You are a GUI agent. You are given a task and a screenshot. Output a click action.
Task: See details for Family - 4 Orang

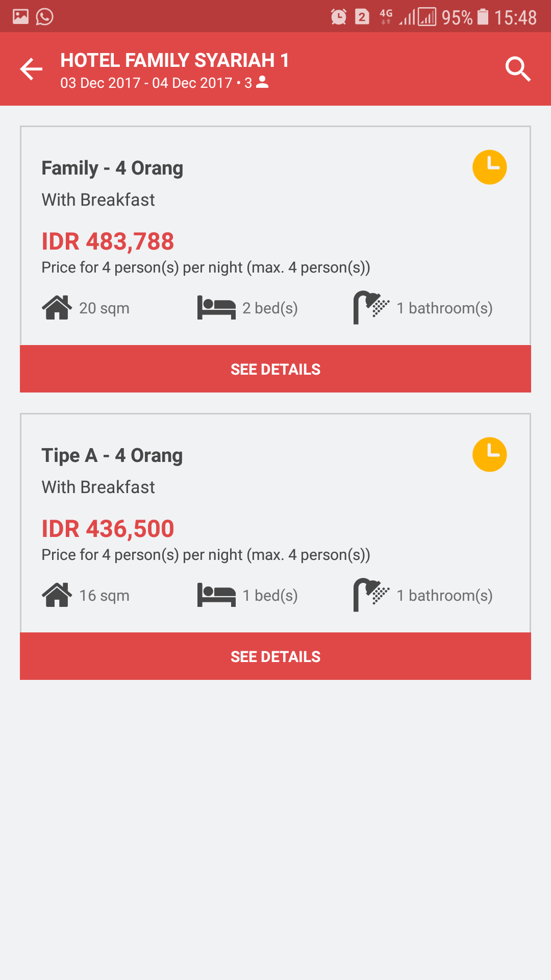tap(275, 369)
